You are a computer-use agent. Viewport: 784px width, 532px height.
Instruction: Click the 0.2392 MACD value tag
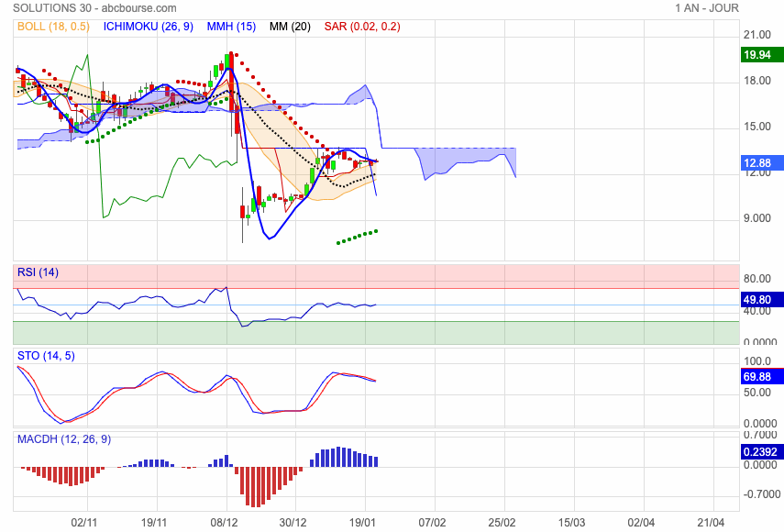coord(761,452)
